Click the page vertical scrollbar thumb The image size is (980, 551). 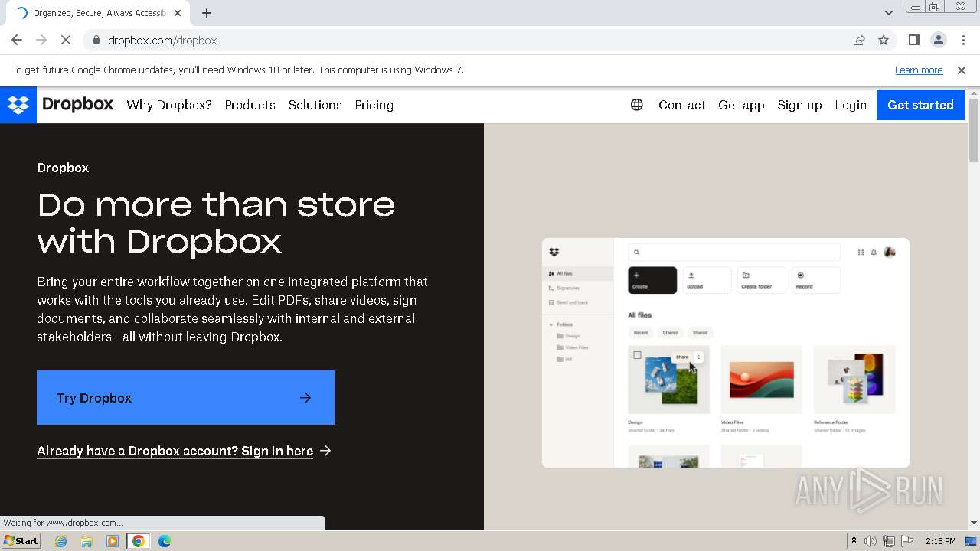coord(974,130)
